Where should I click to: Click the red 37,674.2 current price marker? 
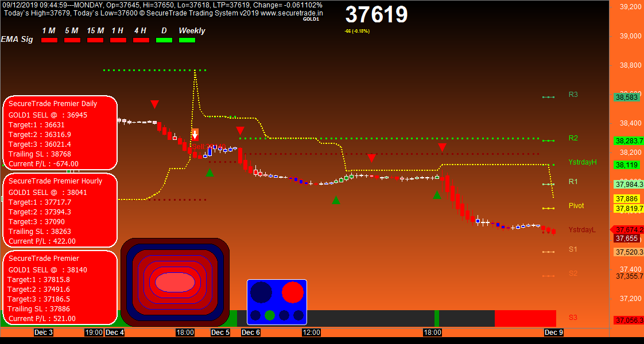pyautogui.click(x=627, y=229)
